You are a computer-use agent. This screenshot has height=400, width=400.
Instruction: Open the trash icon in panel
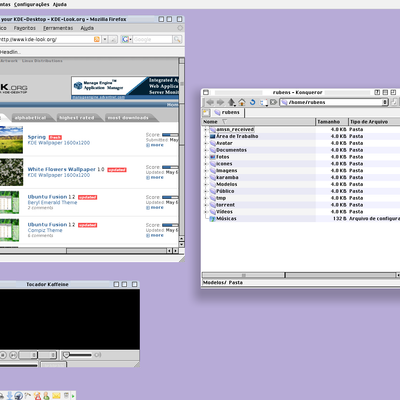pyautogui.click(x=66, y=395)
